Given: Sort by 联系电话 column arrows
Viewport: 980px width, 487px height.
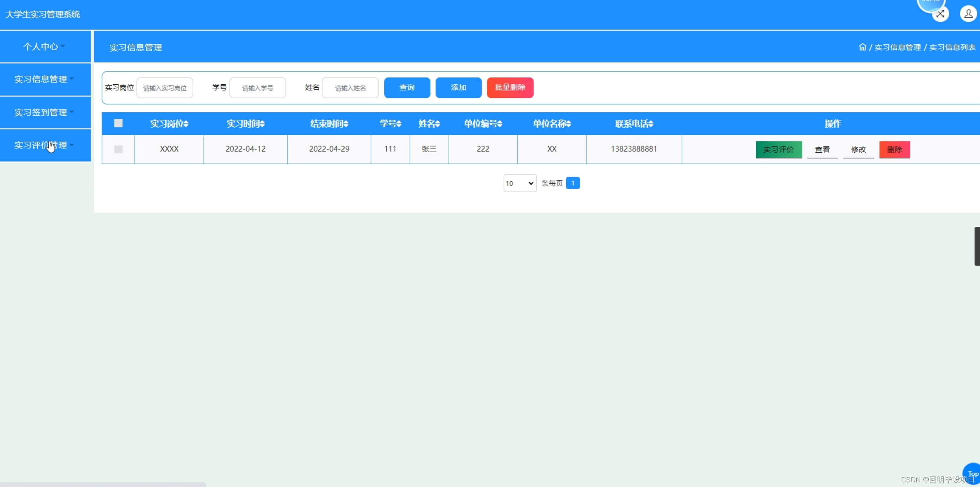Looking at the screenshot, I should 651,124.
